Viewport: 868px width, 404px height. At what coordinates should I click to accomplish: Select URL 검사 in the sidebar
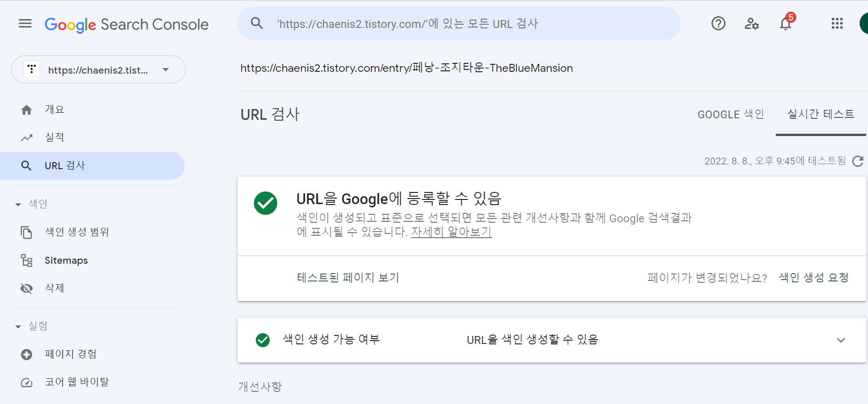click(92, 165)
